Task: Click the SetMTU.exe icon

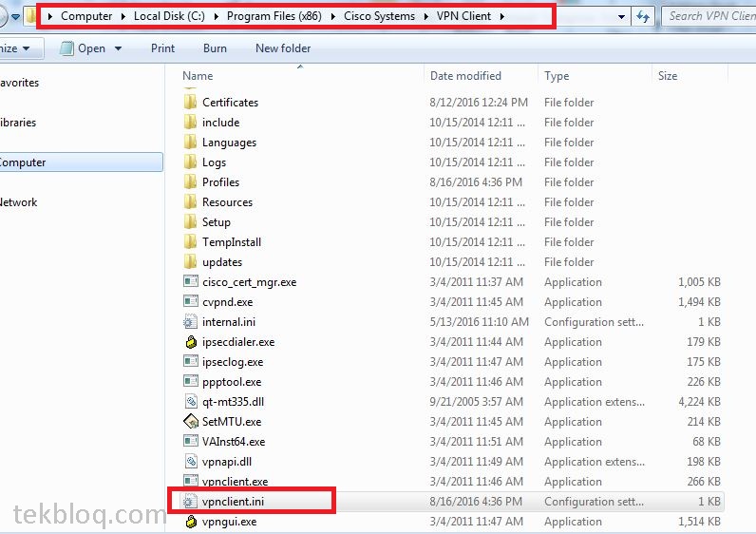Action: tap(191, 421)
